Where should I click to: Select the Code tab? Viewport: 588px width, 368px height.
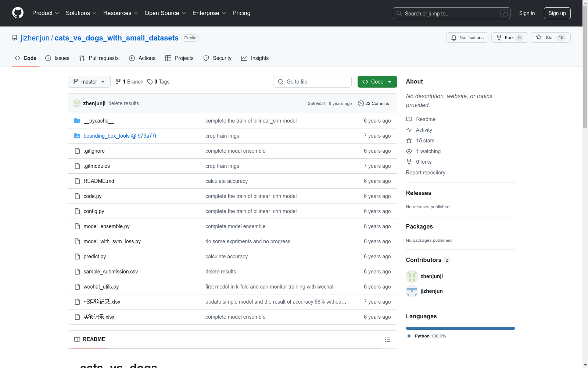click(26, 58)
